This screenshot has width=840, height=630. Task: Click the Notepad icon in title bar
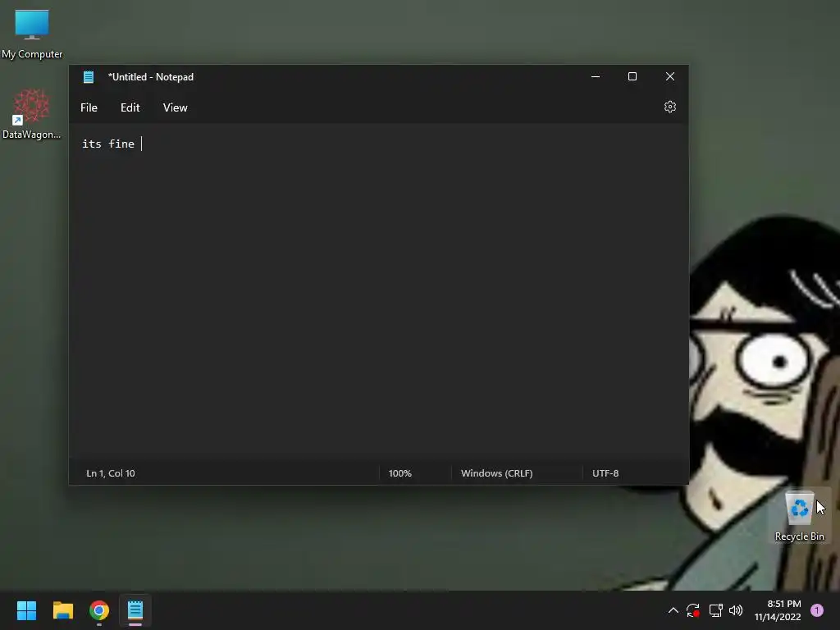89,77
